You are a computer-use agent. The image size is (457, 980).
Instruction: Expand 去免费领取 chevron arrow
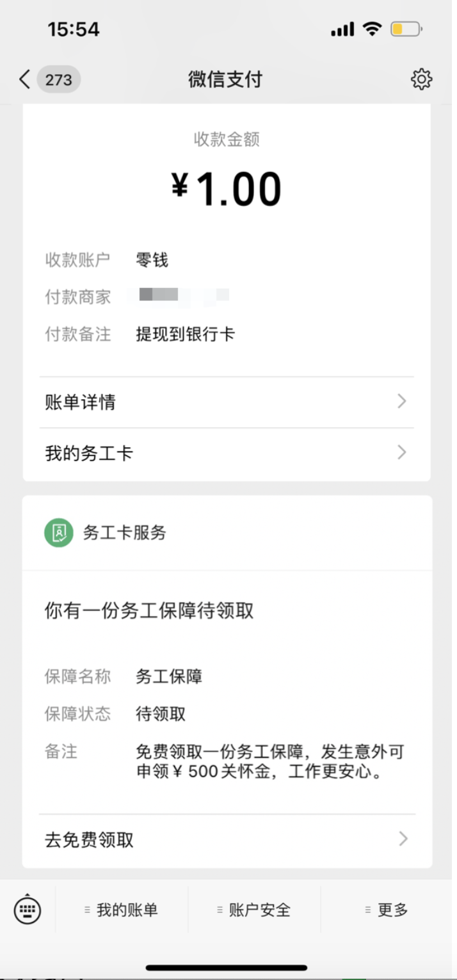coord(403,839)
